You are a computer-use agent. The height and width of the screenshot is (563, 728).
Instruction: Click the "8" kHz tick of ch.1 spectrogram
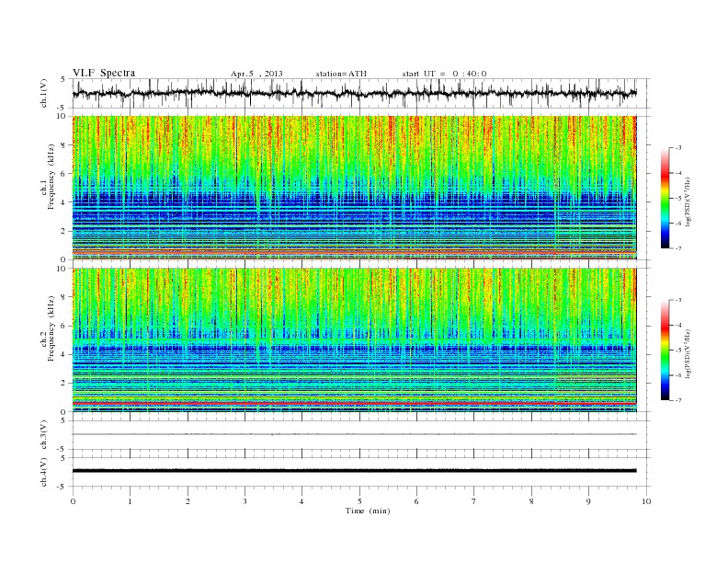pos(63,145)
